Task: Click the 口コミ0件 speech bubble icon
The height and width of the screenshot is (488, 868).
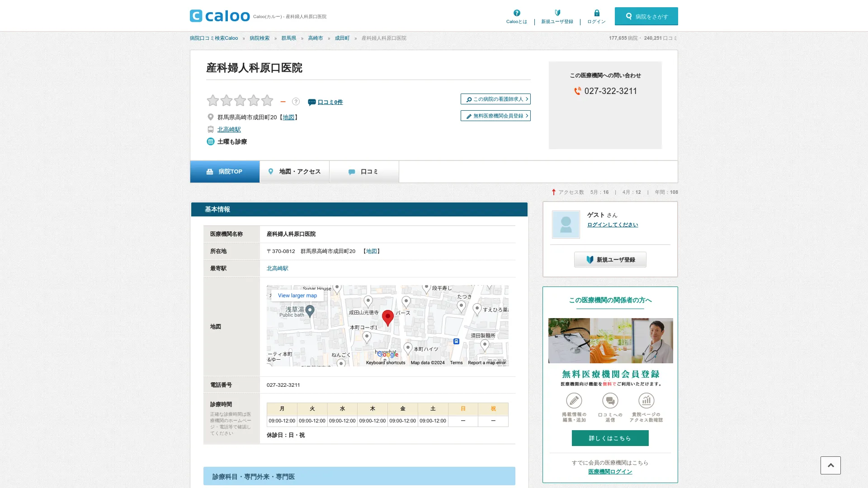Action: pos(311,102)
